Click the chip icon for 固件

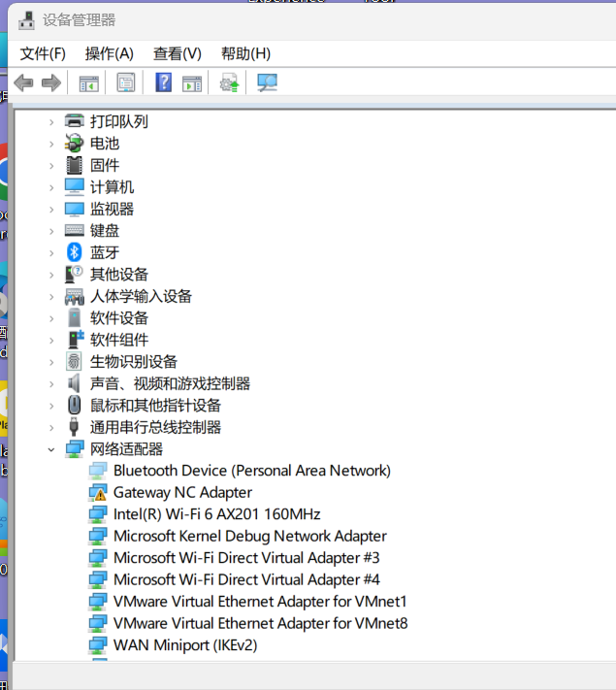75,165
